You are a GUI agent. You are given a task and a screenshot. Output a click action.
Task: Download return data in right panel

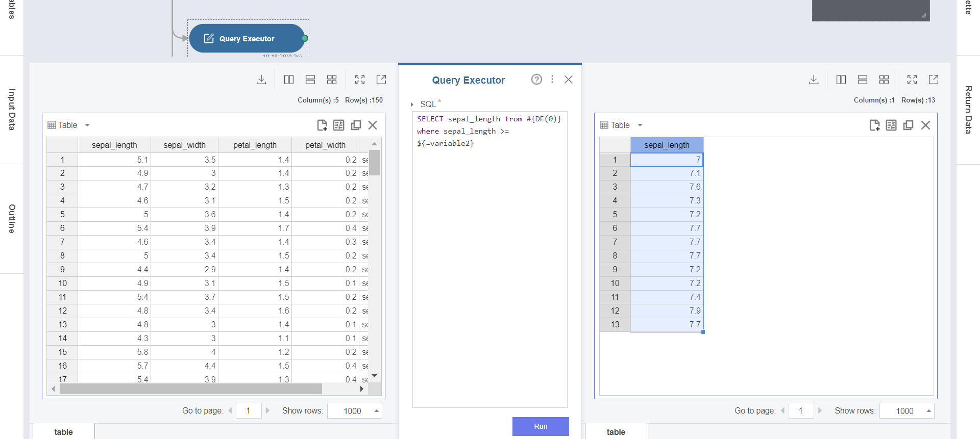(x=814, y=80)
